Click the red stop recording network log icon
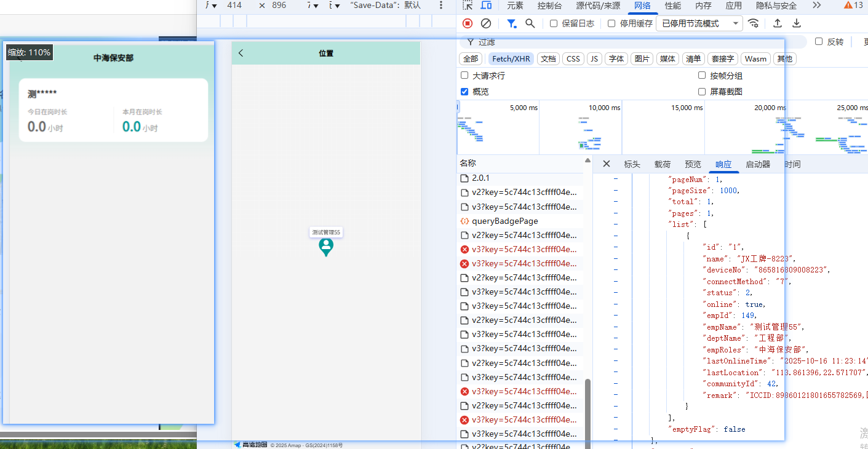The height and width of the screenshot is (449, 868). tap(467, 23)
